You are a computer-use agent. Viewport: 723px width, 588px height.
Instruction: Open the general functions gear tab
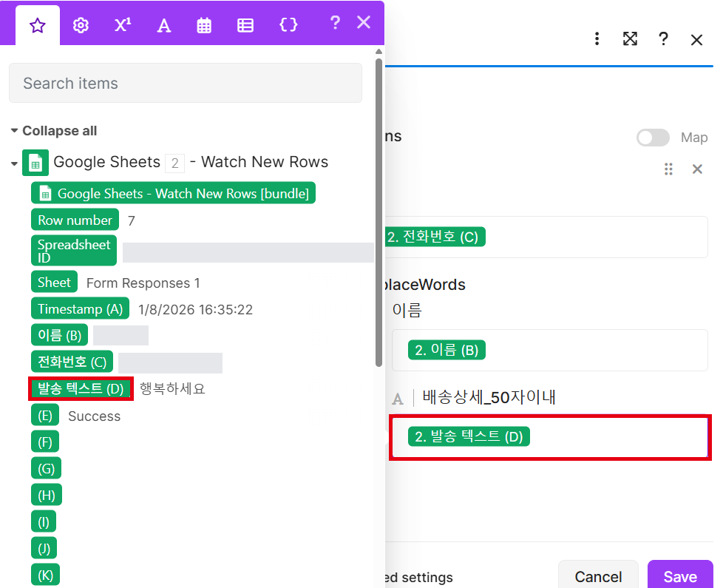(x=81, y=25)
